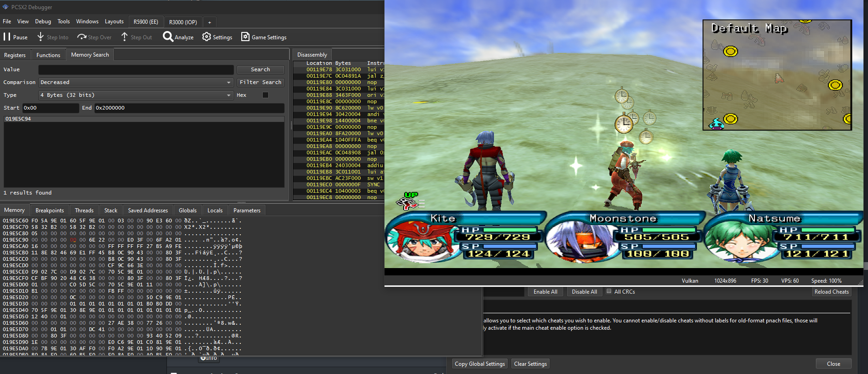Click the FPS: 30 status entry

(759, 281)
